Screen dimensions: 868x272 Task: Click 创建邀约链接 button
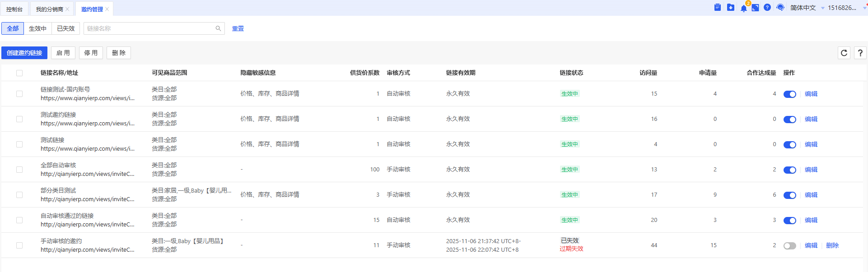point(24,53)
